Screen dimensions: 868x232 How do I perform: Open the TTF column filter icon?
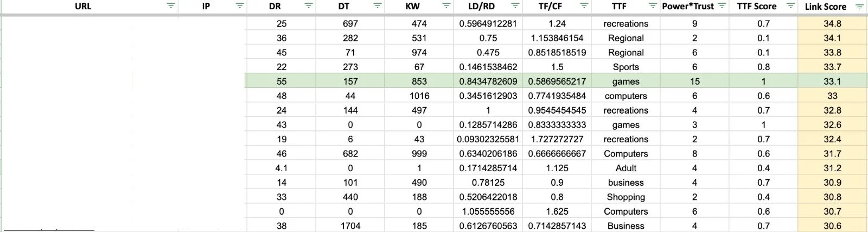[653, 6]
